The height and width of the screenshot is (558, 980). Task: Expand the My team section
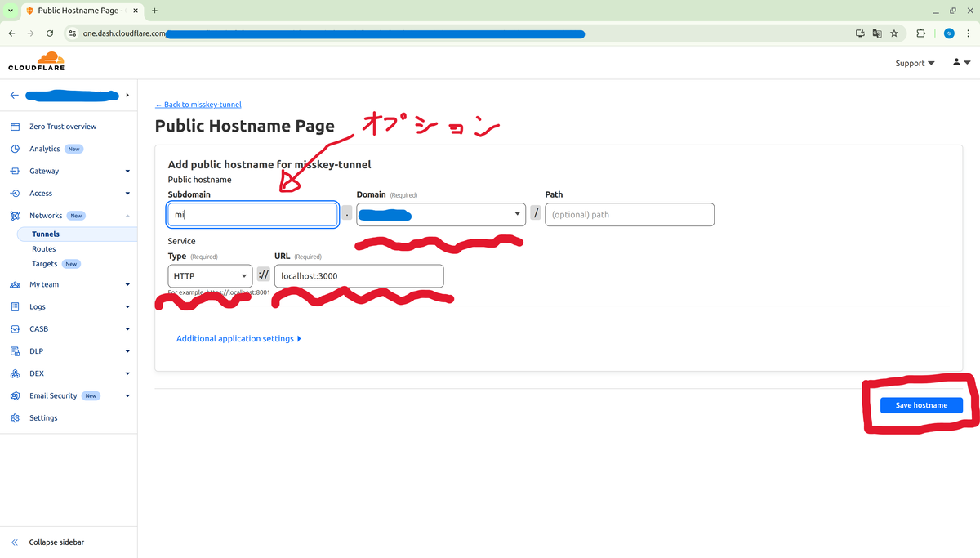point(127,284)
